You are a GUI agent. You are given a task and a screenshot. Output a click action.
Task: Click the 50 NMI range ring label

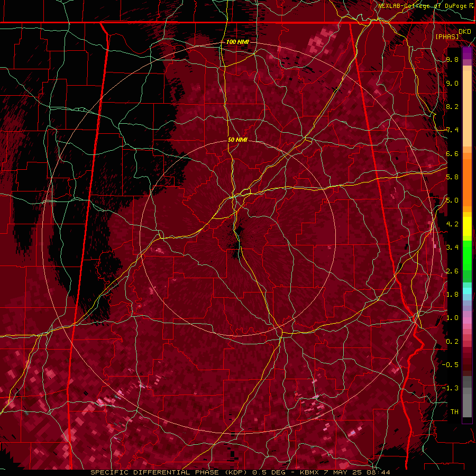point(237,140)
